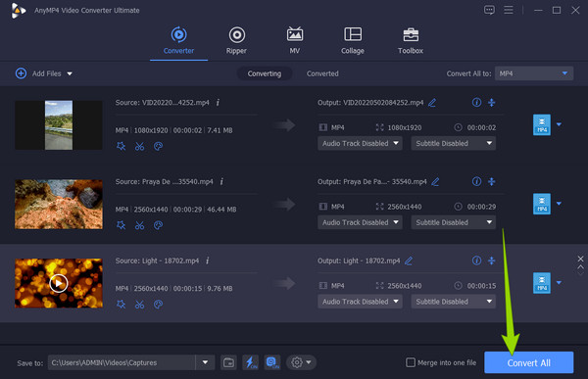The image size is (588, 379).
Task: Open Subtitle dropdown for Light - 18702.mp4
Action: (454, 302)
